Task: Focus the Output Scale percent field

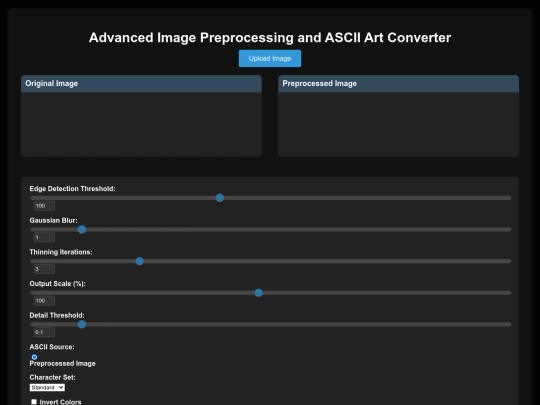Action: coord(44,301)
